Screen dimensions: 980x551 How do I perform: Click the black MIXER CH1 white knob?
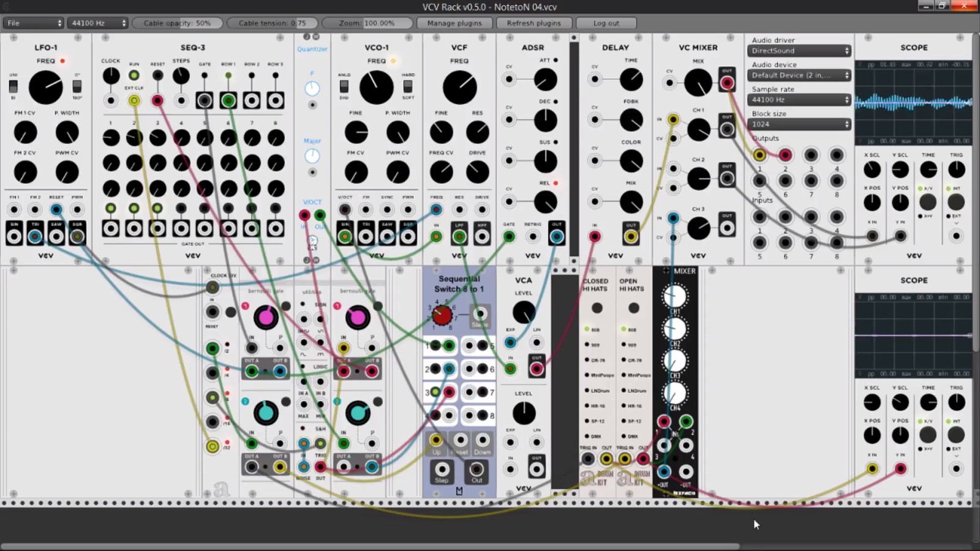[x=674, y=296]
